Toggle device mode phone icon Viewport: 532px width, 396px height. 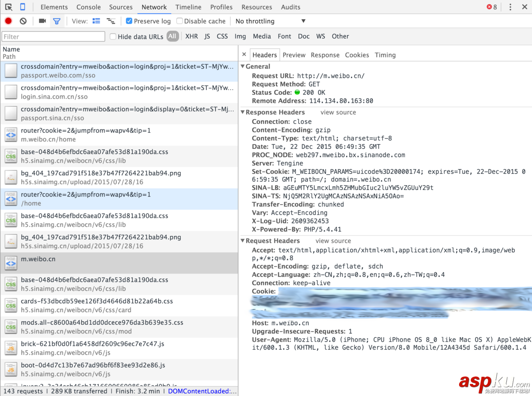point(22,7)
